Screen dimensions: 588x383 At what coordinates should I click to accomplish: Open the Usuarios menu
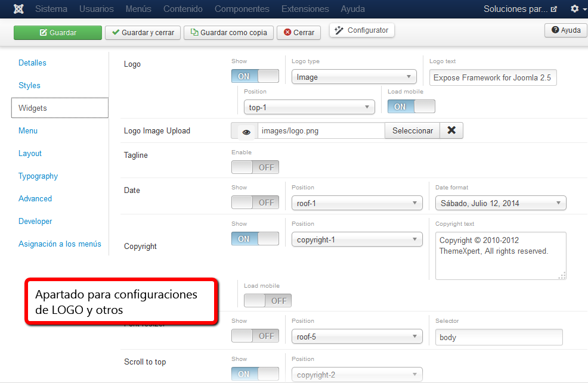97,9
